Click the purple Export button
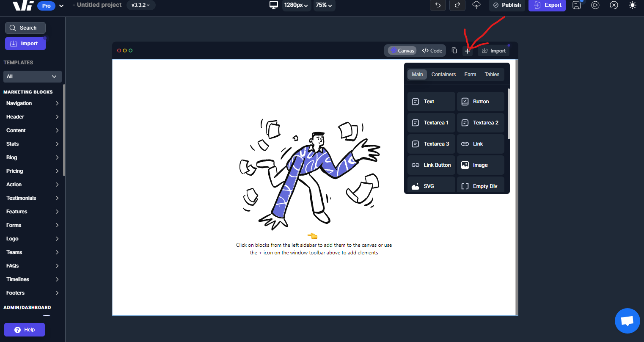This screenshot has height=342, width=644. [547, 5]
